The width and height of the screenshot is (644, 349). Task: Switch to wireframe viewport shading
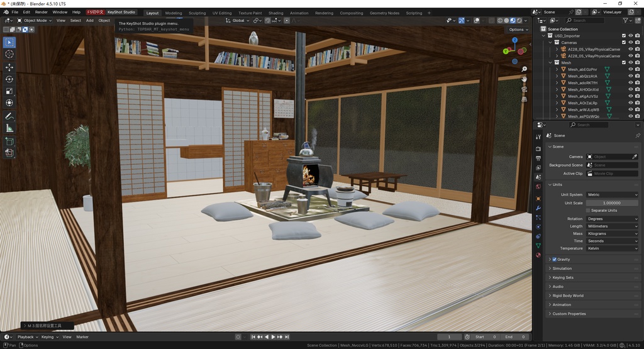tap(500, 21)
